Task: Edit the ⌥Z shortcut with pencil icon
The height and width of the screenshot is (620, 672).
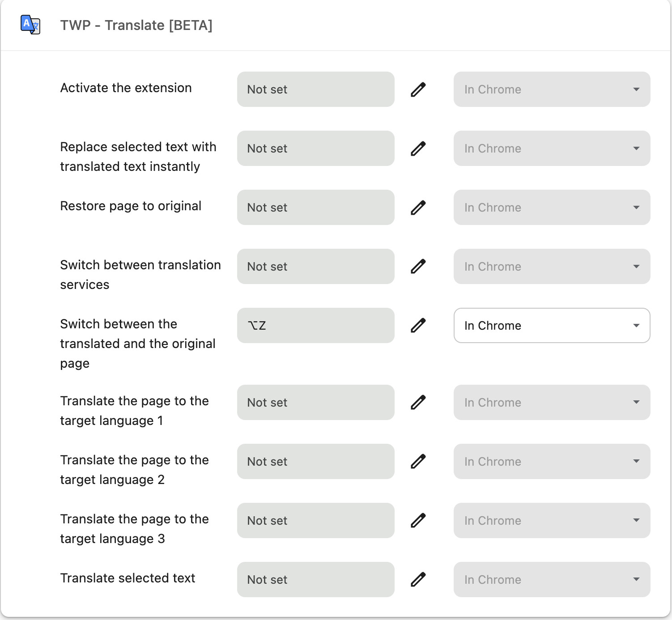Action: click(x=418, y=326)
